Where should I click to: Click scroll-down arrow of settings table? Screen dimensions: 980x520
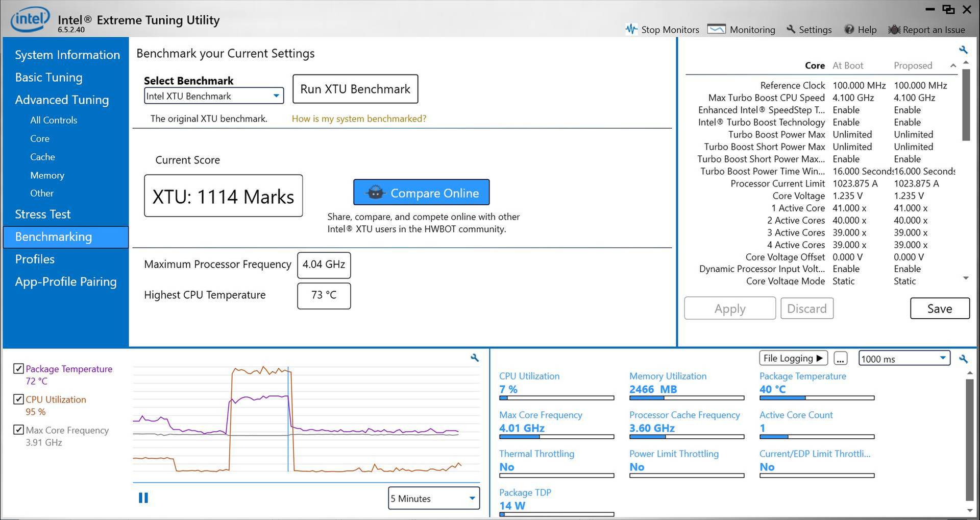coord(966,278)
